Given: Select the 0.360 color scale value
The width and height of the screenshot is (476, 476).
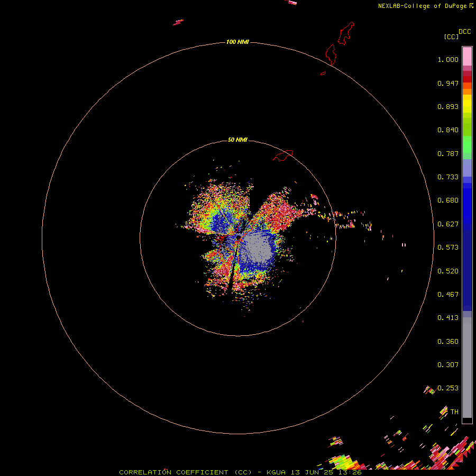Looking at the screenshot, I should click(x=448, y=342).
